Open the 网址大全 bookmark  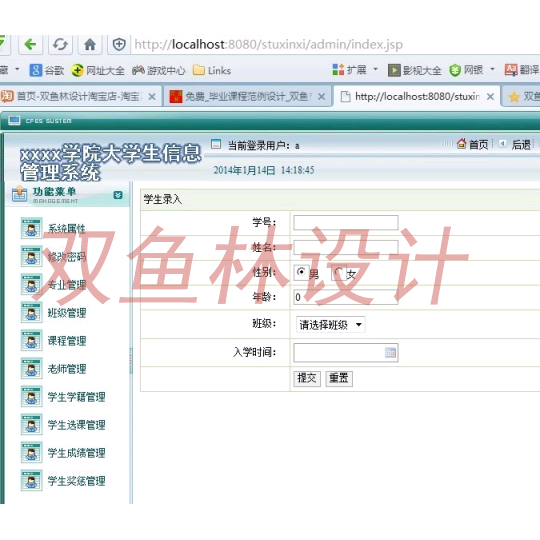coord(98,70)
